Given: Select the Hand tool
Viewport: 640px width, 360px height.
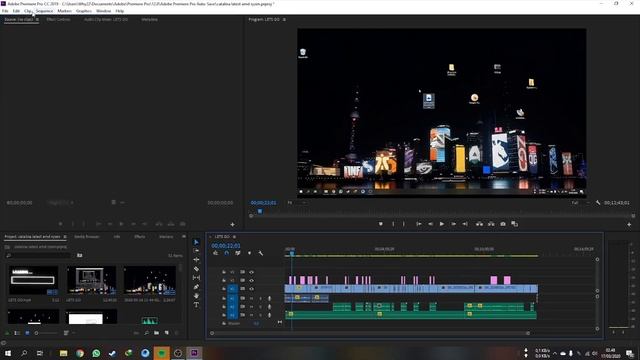Looking at the screenshot, I should pyautogui.click(x=196, y=296).
